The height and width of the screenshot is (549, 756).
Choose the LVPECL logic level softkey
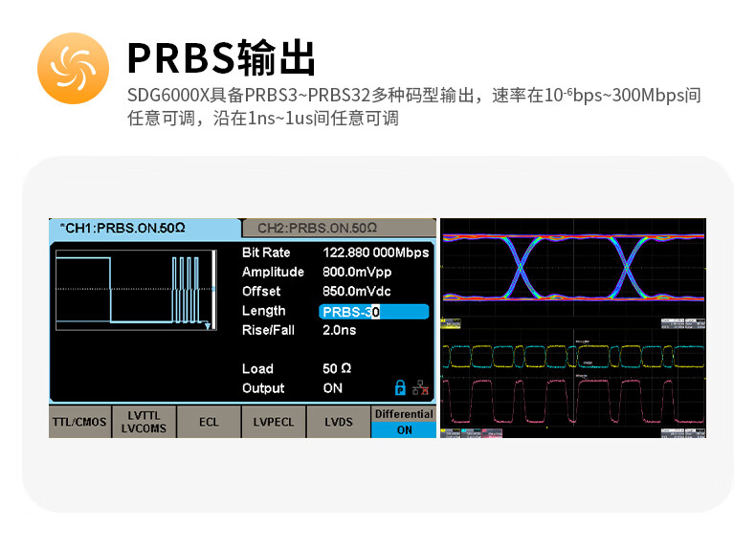tap(274, 422)
